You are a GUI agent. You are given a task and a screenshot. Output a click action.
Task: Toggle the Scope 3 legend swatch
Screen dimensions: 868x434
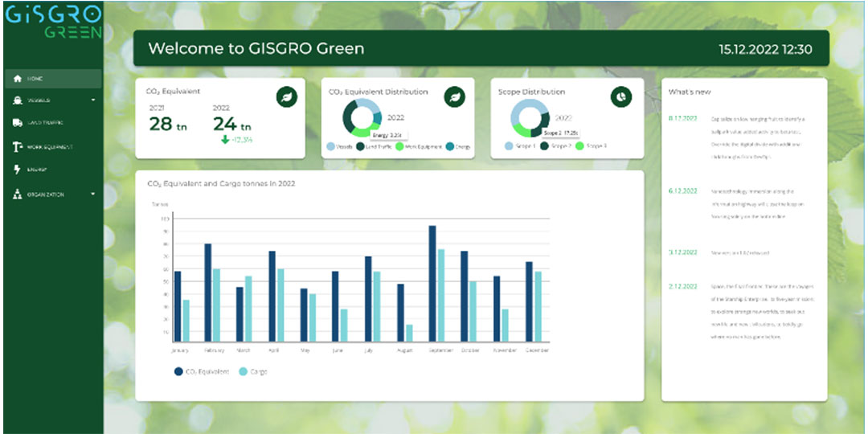point(579,147)
